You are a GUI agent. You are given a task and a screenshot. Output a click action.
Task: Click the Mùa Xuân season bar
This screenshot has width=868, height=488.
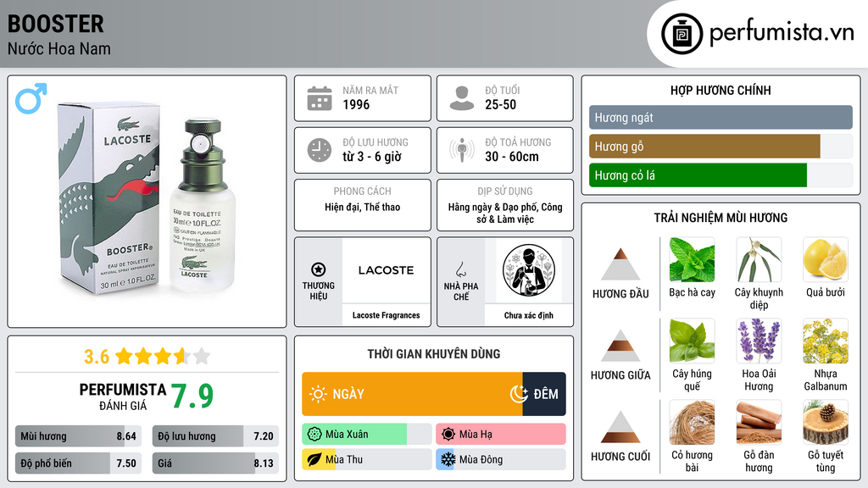click(367, 435)
